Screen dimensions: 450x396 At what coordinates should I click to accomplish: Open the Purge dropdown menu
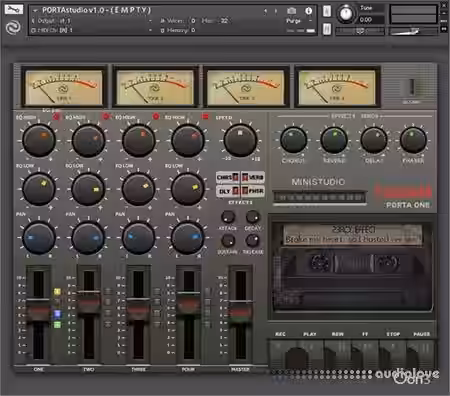coord(299,21)
